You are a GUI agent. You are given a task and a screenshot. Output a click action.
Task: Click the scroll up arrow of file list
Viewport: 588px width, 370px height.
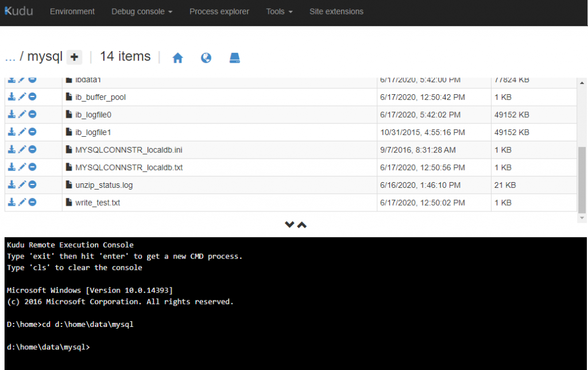pos(582,83)
